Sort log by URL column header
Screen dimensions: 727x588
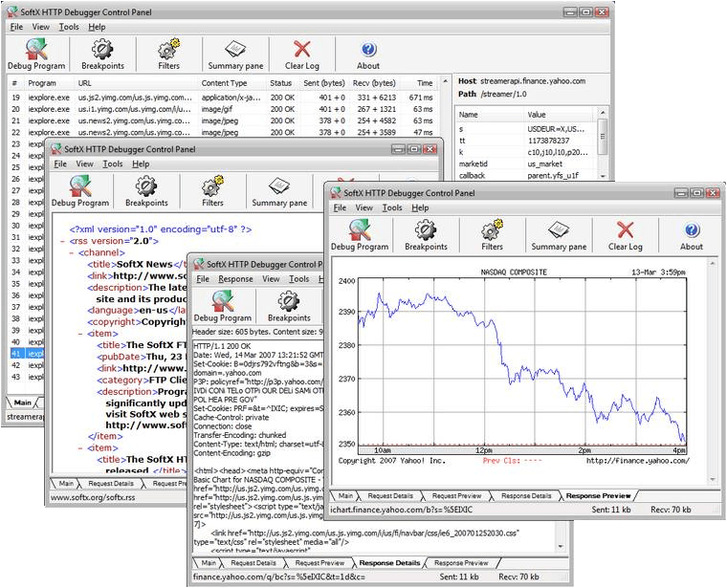(136, 83)
